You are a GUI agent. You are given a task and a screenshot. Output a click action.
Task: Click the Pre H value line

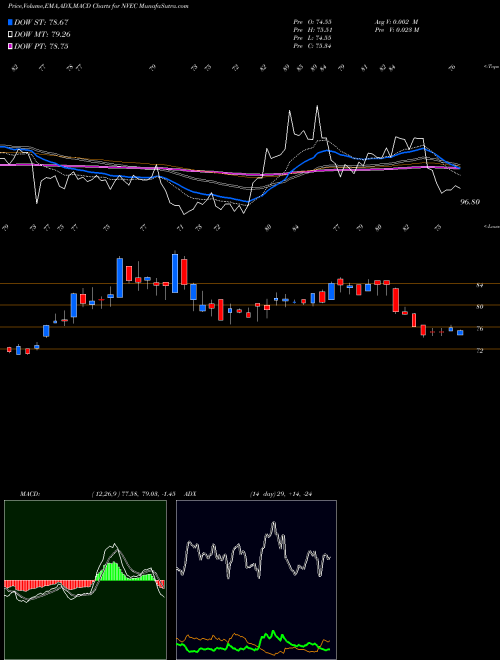click(x=312, y=30)
